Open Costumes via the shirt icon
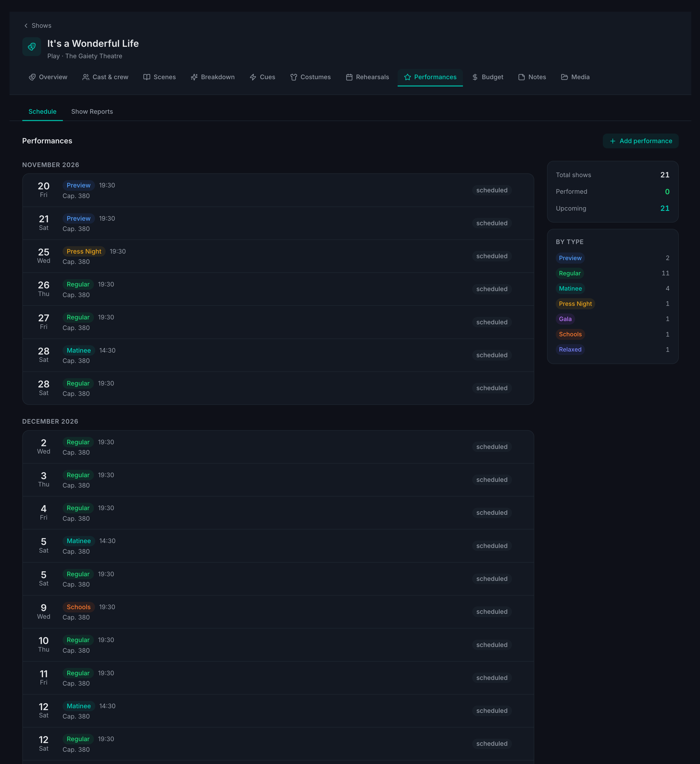 pyautogui.click(x=294, y=77)
